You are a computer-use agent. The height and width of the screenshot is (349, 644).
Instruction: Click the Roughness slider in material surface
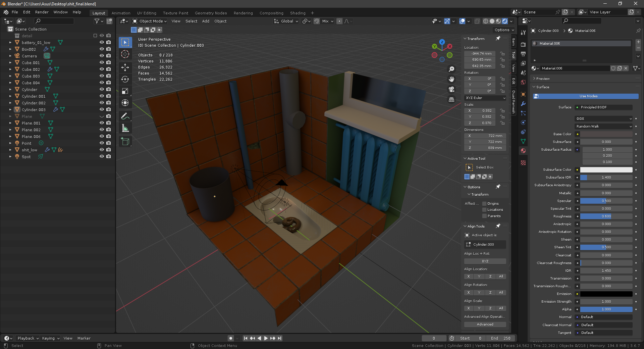tap(606, 216)
